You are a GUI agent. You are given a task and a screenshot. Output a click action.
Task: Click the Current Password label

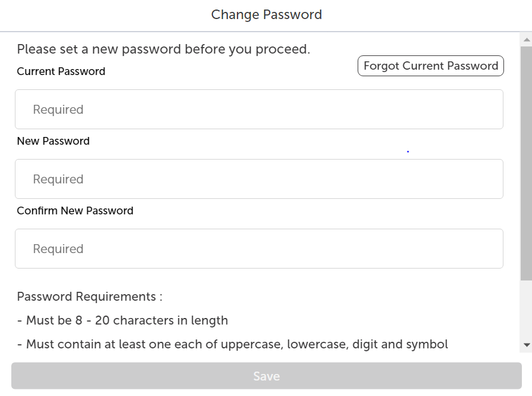[x=60, y=71]
